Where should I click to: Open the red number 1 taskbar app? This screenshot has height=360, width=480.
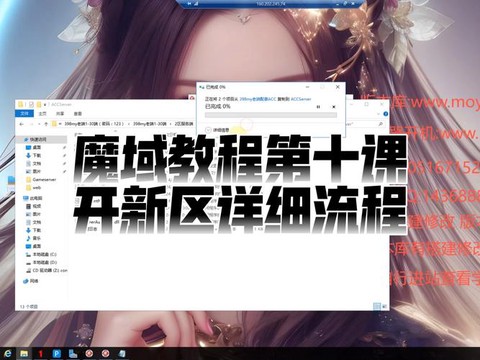pos(40,354)
